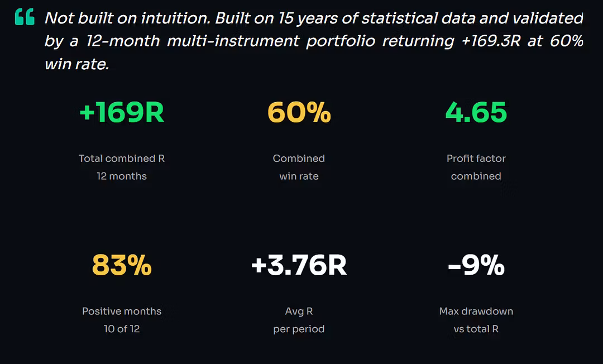Click the "Total combined R" label
Viewport: 603px width, 364px height.
pyautogui.click(x=122, y=159)
